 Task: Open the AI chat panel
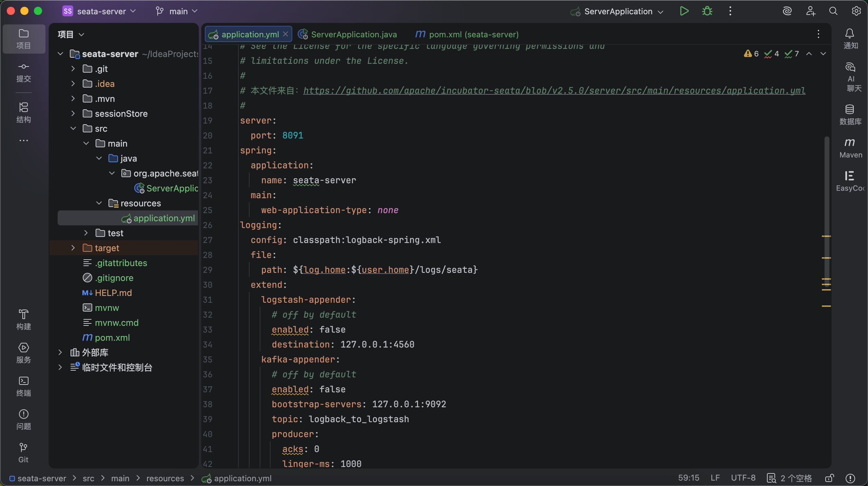[850, 77]
